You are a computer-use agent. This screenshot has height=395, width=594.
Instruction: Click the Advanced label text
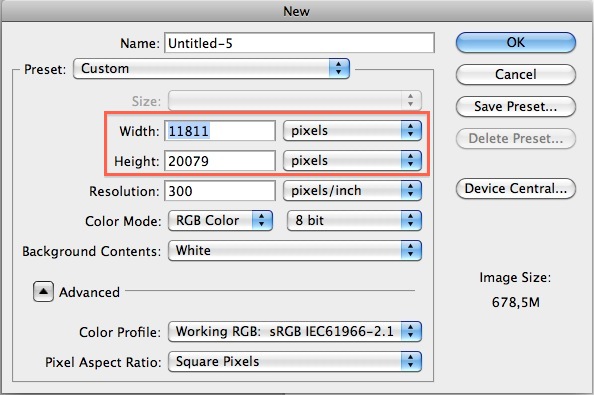[89, 292]
